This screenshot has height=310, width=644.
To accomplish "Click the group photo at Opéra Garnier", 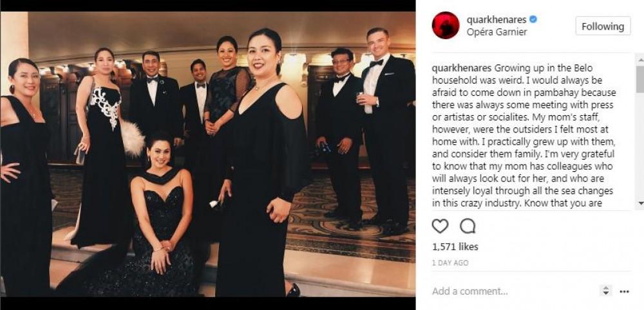I will [208, 154].
